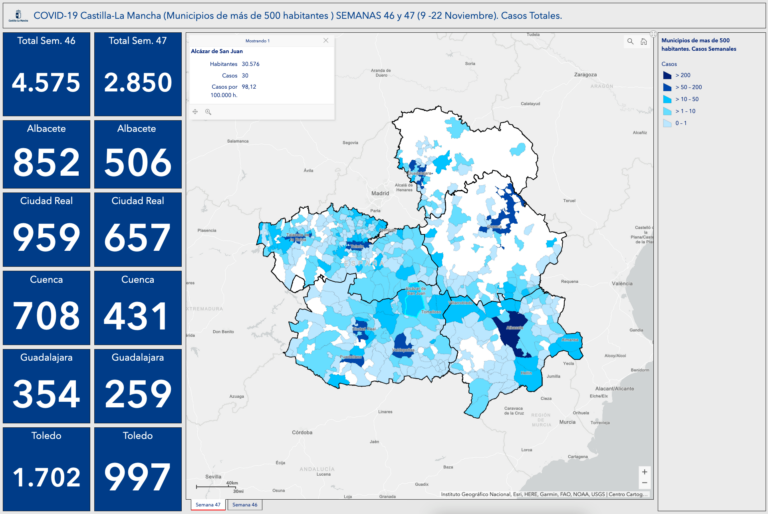
Task: Close the Alcázar de San Juan popup
Action: (325, 40)
